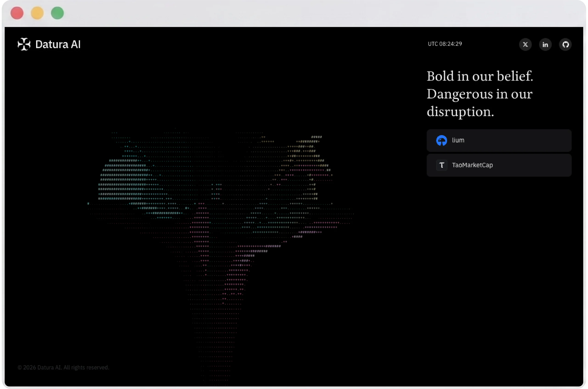Click the TaoMarketCap T icon
The height and width of the screenshot is (389, 588).
pyautogui.click(x=441, y=165)
